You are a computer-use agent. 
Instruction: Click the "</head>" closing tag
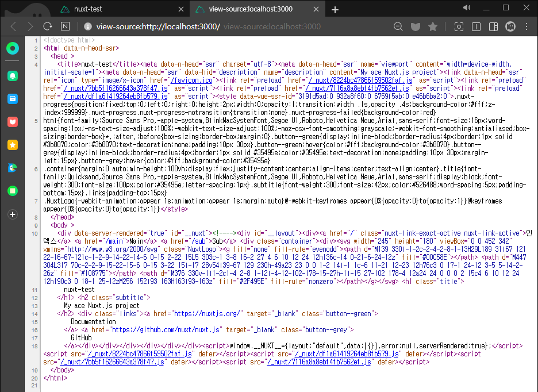[62, 217]
